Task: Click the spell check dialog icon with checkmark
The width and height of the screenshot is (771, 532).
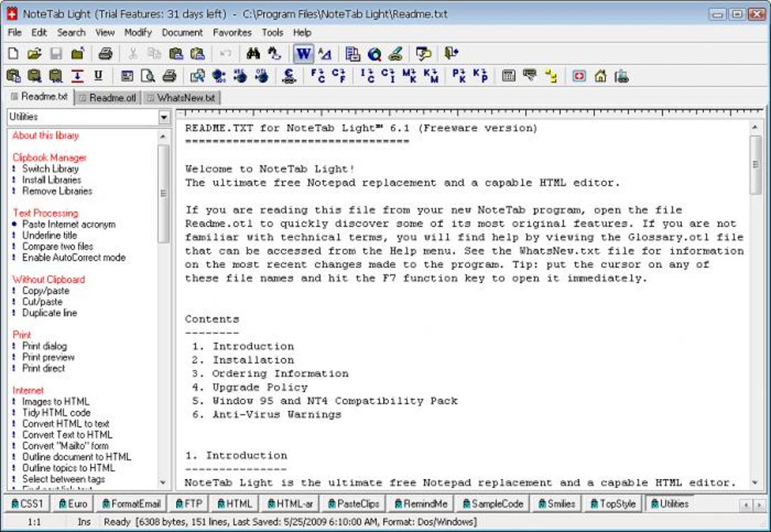Action: [x=423, y=53]
